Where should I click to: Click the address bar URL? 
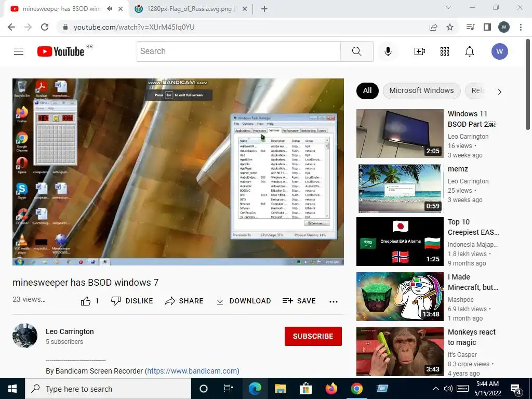pyautogui.click(x=134, y=27)
